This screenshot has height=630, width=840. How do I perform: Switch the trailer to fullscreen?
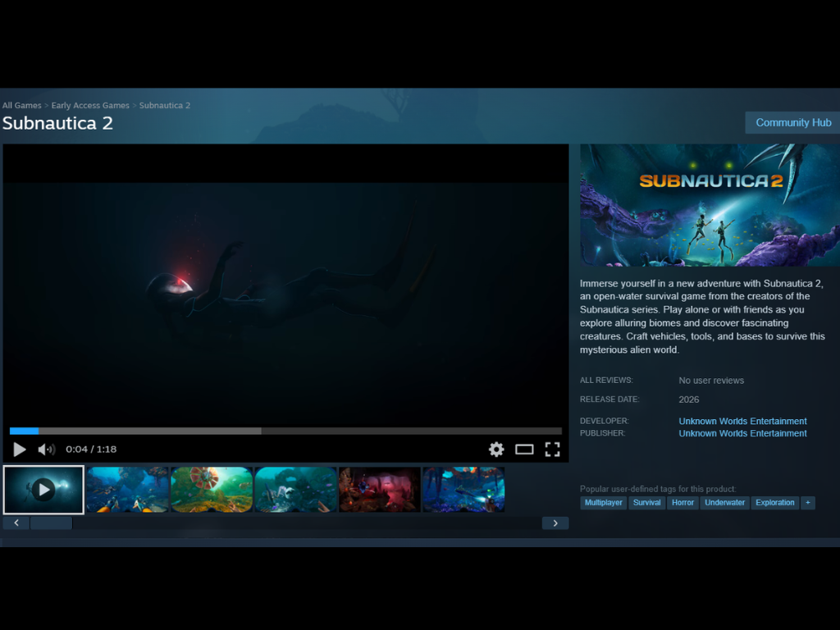[552, 449]
